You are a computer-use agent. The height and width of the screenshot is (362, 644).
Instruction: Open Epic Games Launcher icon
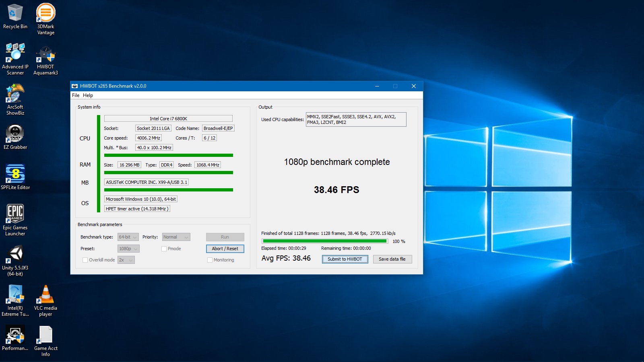(15, 220)
